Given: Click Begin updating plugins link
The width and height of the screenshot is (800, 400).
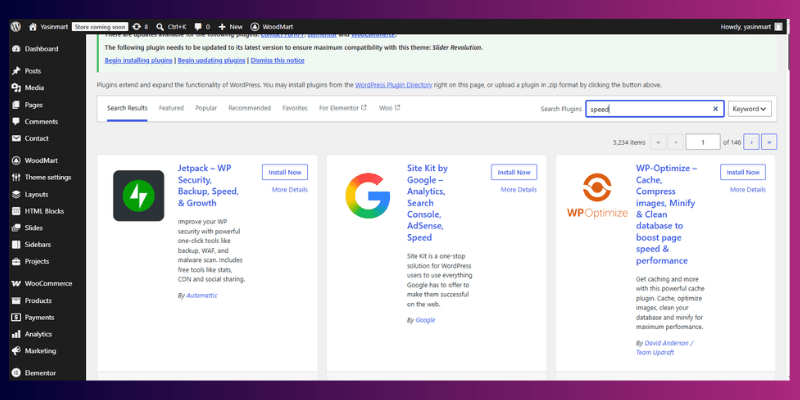Looking at the screenshot, I should pos(211,60).
